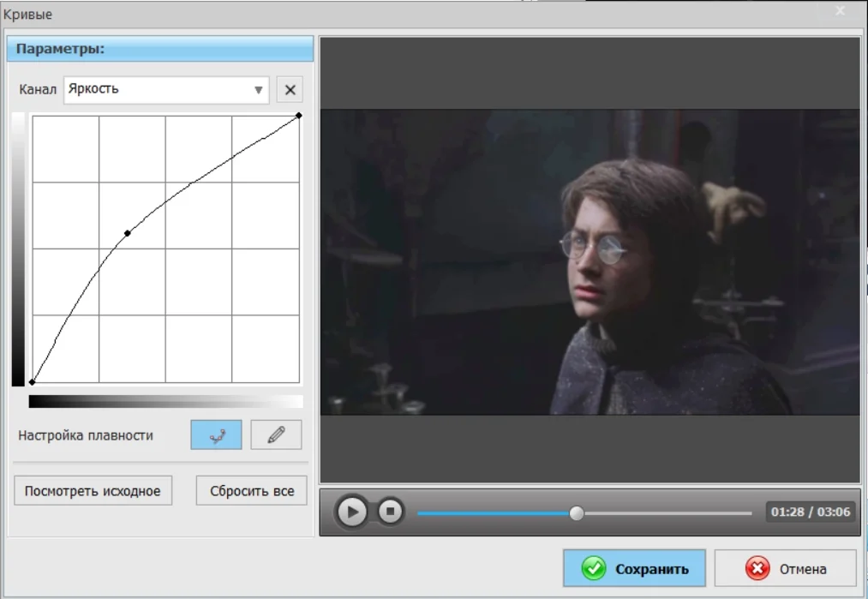Click the playback seek slider handle
This screenshot has width=868, height=599.
pyautogui.click(x=577, y=512)
